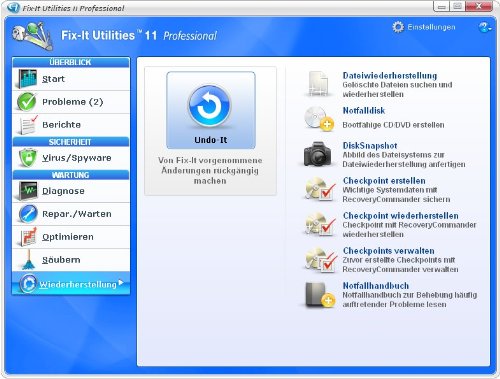Open the Checkpoint erstellen link

point(384,181)
